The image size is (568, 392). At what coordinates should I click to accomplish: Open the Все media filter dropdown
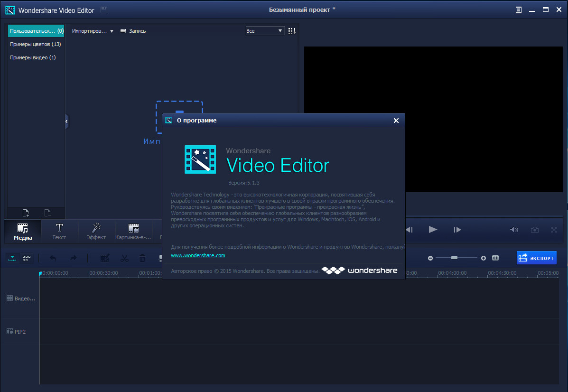tap(264, 31)
